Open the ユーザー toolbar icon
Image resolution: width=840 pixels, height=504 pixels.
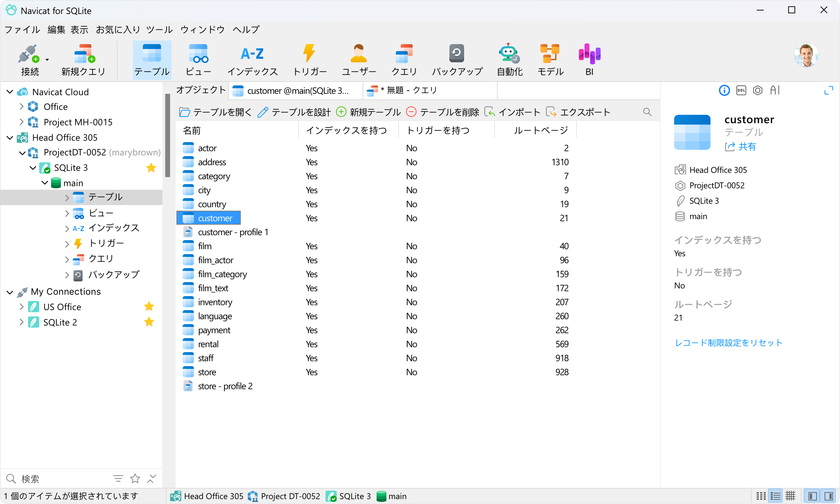[359, 60]
